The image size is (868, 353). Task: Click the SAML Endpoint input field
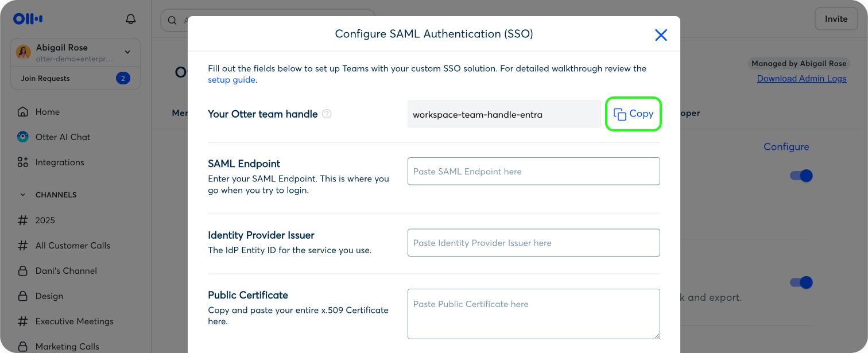(533, 171)
